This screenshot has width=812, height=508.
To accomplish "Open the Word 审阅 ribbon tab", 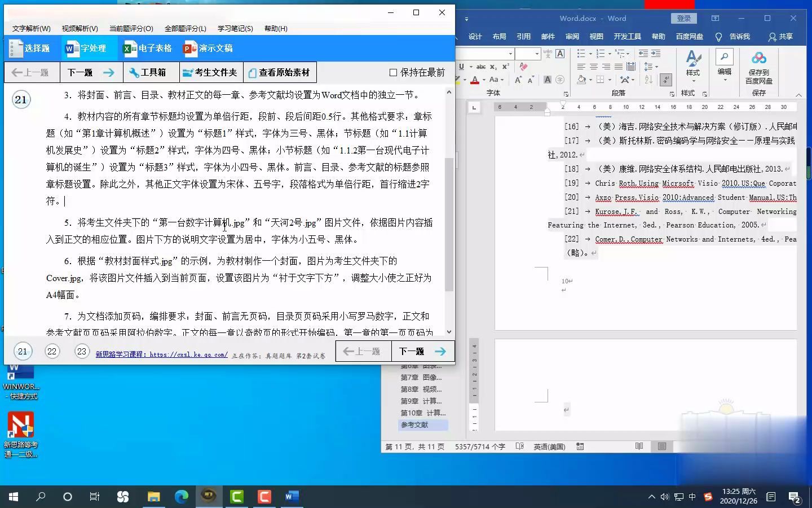I will [572, 36].
